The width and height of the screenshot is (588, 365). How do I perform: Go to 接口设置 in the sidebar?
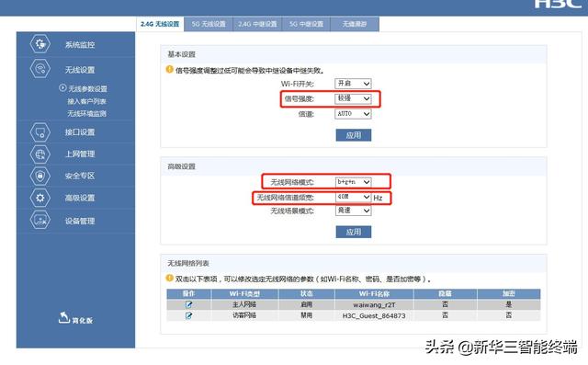click(80, 132)
